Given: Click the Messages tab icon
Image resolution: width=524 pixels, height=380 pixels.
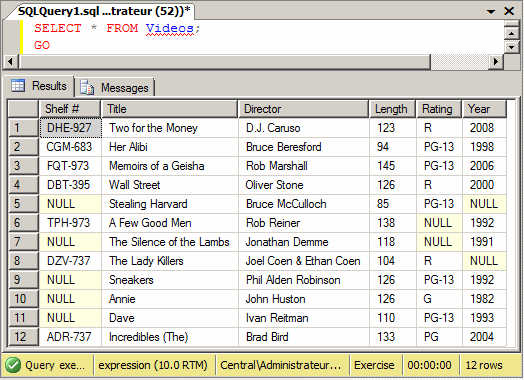Looking at the screenshot, I should 87,88.
